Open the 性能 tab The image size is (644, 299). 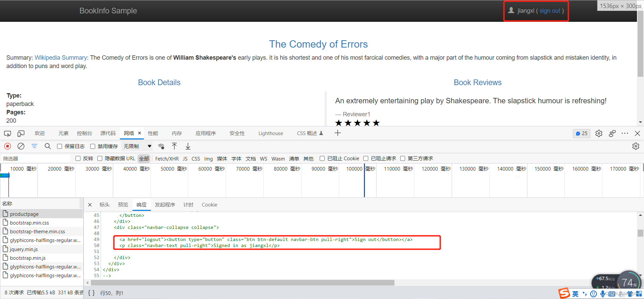(153, 133)
